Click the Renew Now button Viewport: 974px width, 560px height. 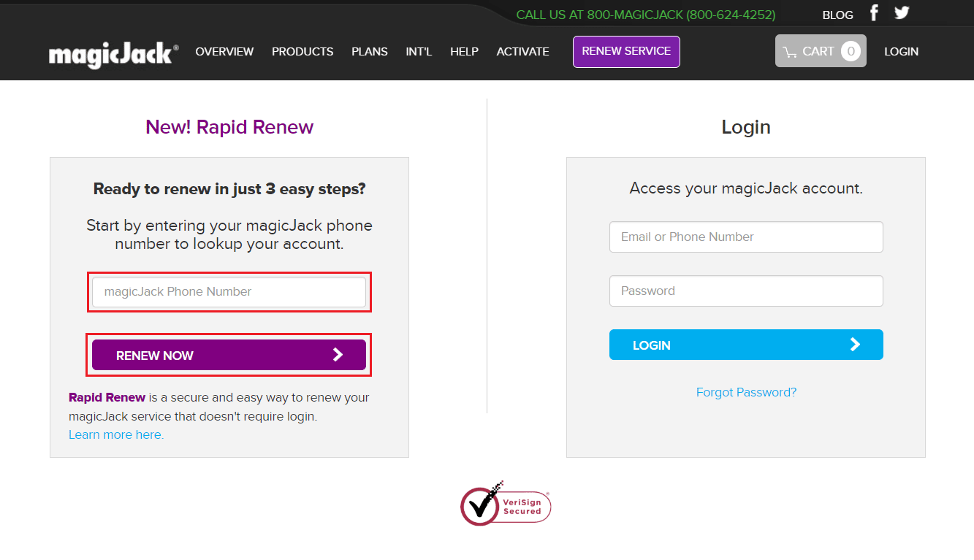[x=229, y=355]
